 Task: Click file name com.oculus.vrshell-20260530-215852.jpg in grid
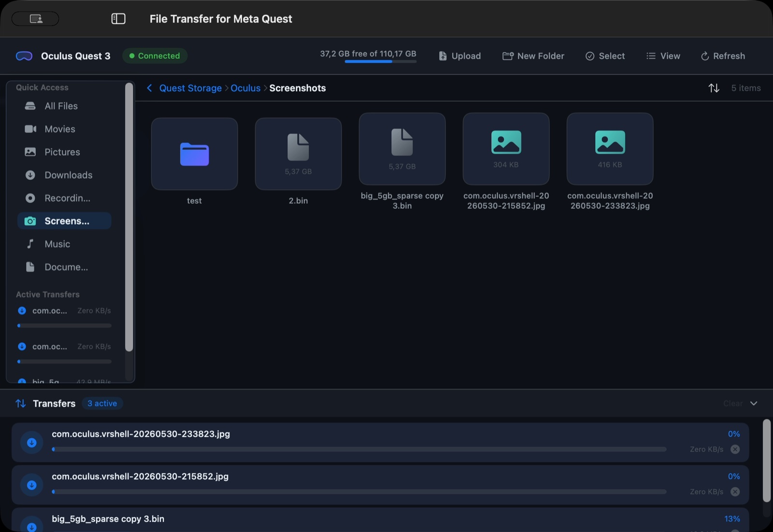(x=506, y=201)
